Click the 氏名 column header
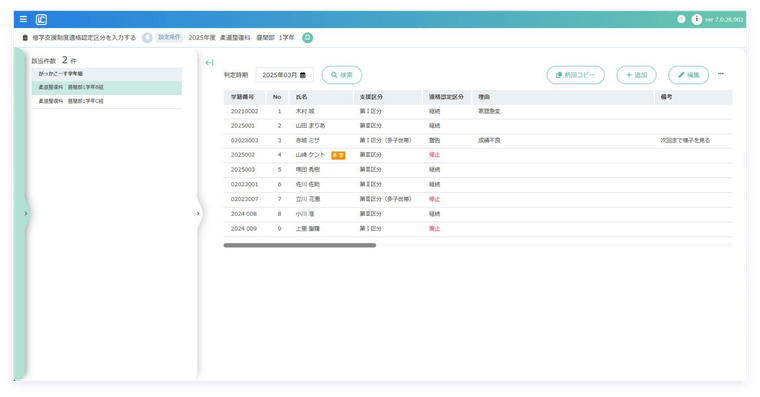760x397 pixels. click(321, 97)
